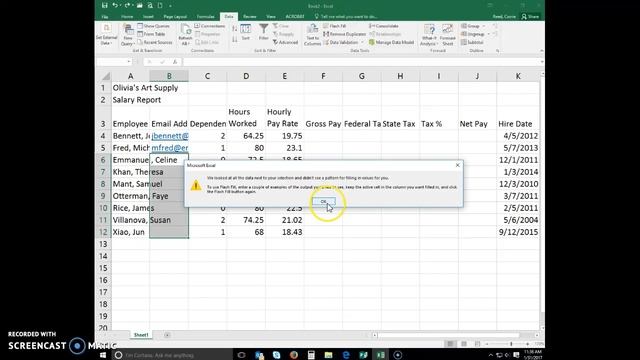Open the Name Box dropdown

[129, 62]
